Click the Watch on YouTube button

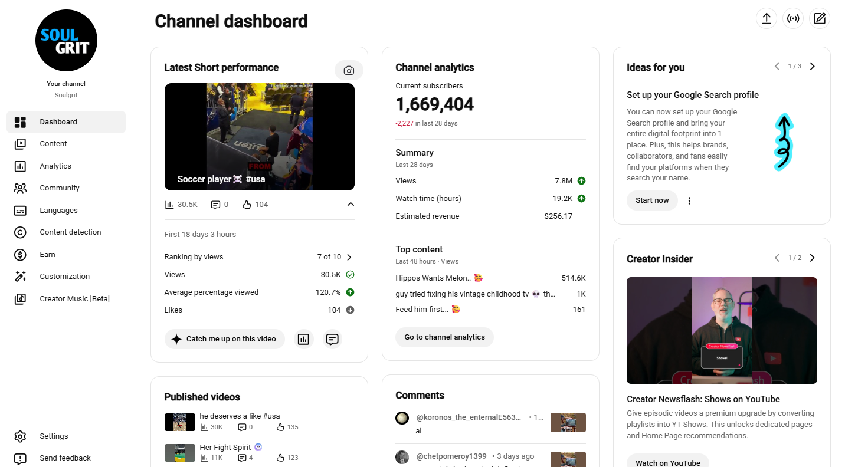[668, 461]
